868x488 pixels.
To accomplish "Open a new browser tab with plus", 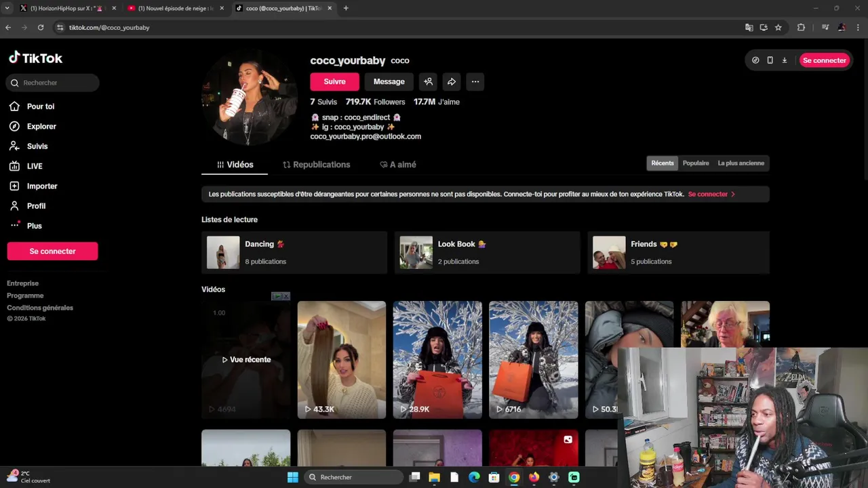I will coord(346,8).
